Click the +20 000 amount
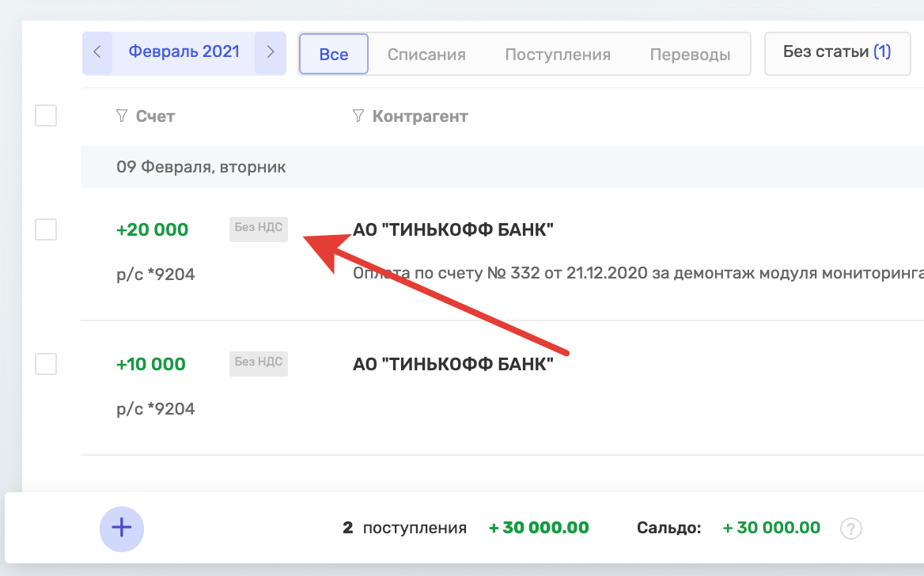 tap(152, 229)
